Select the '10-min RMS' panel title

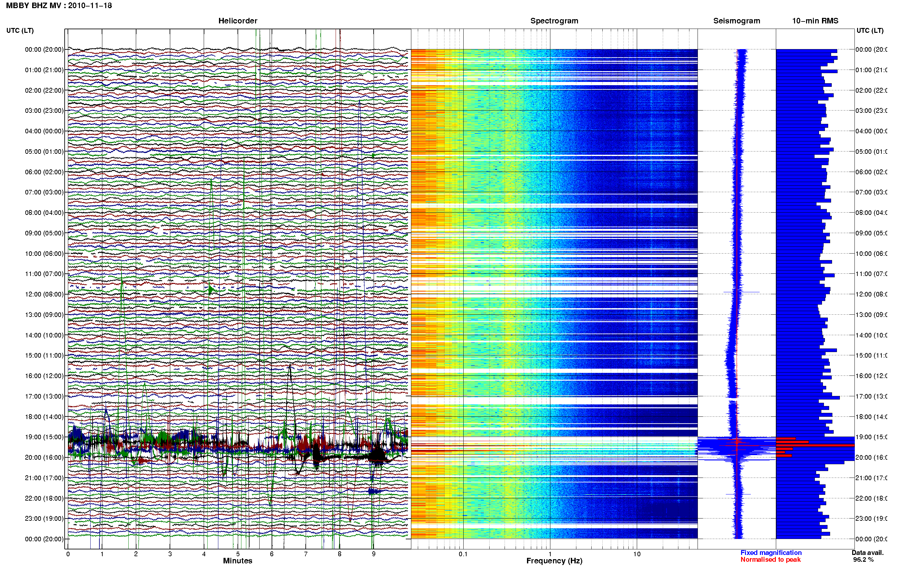point(815,21)
